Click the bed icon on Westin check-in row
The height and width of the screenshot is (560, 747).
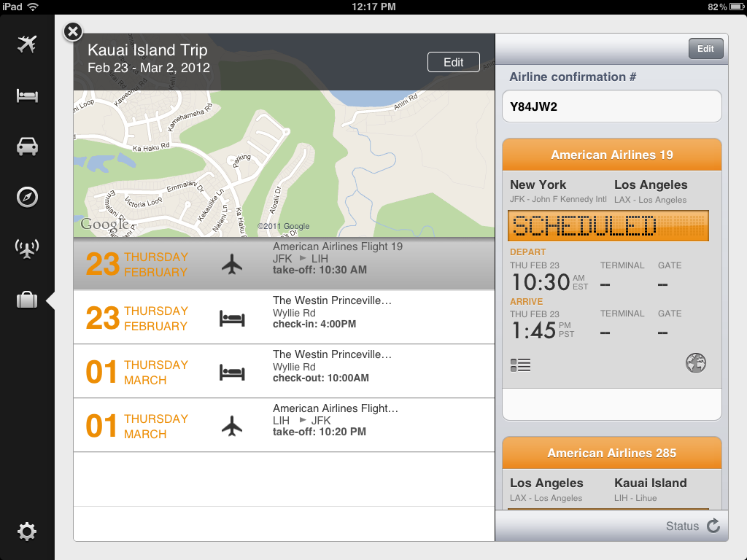(232, 318)
